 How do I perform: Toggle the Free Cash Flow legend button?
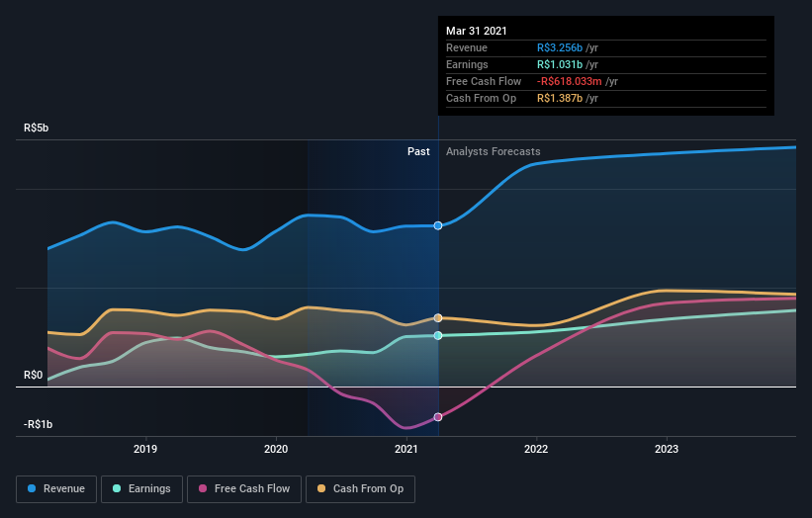(244, 489)
